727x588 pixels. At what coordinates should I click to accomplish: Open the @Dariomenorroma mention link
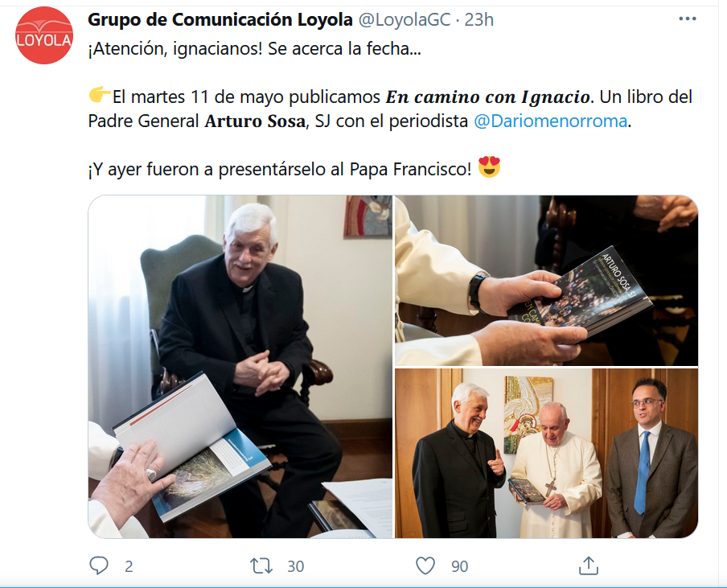[x=550, y=121]
